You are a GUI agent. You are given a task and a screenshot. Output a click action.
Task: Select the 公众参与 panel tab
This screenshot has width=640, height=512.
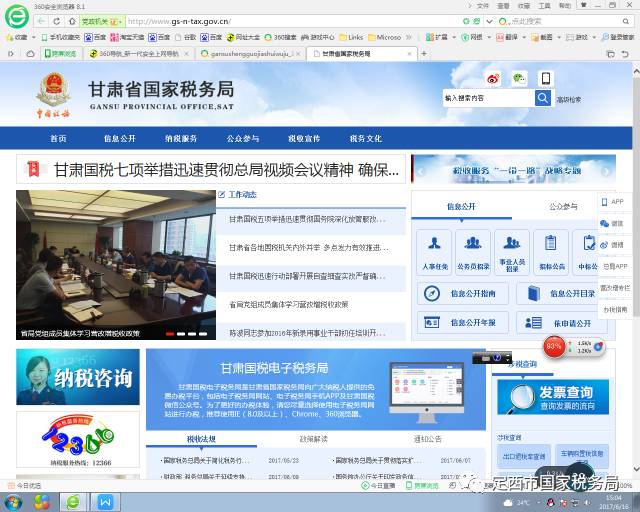(x=563, y=207)
